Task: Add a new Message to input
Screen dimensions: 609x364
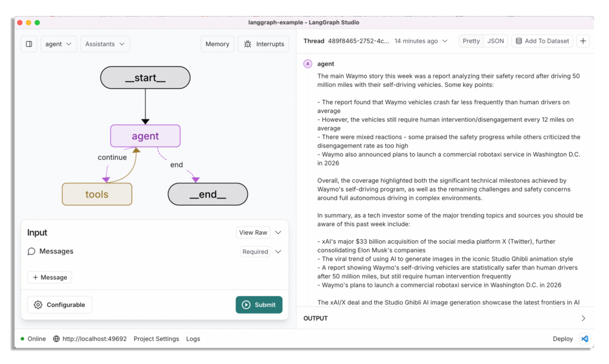Action: pyautogui.click(x=49, y=278)
